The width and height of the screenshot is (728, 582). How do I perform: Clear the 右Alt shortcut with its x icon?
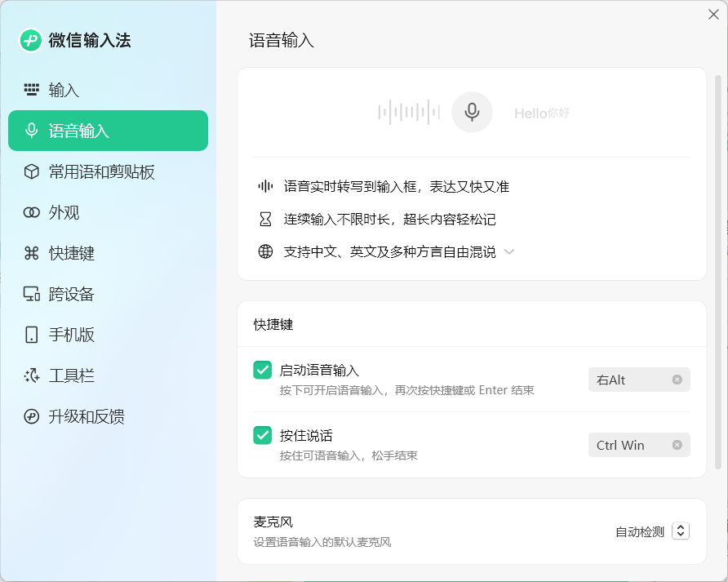pyautogui.click(x=677, y=380)
